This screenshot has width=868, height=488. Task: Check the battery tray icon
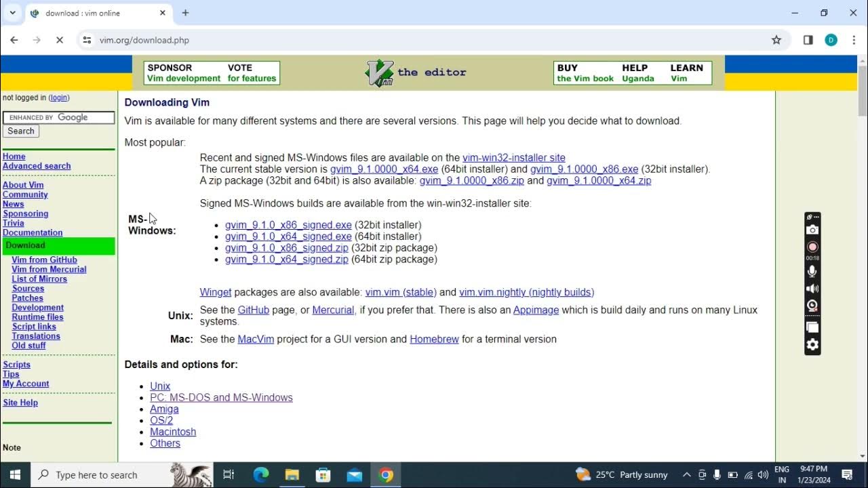click(x=732, y=474)
